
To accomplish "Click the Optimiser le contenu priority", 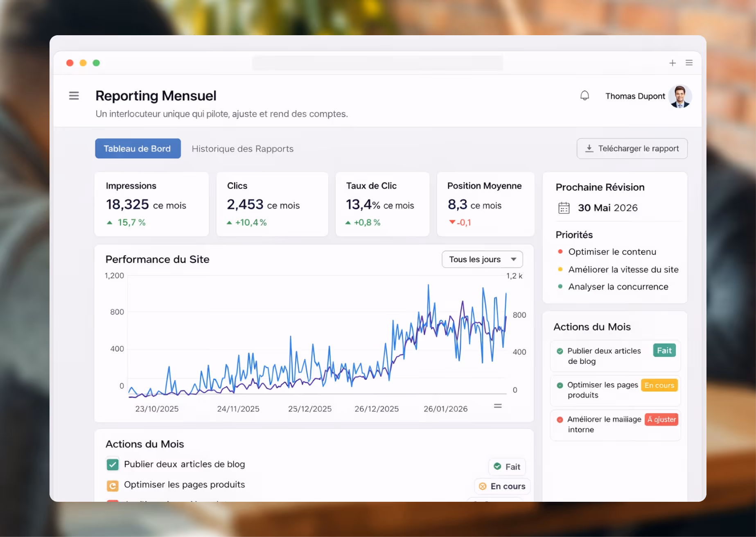I will (612, 252).
